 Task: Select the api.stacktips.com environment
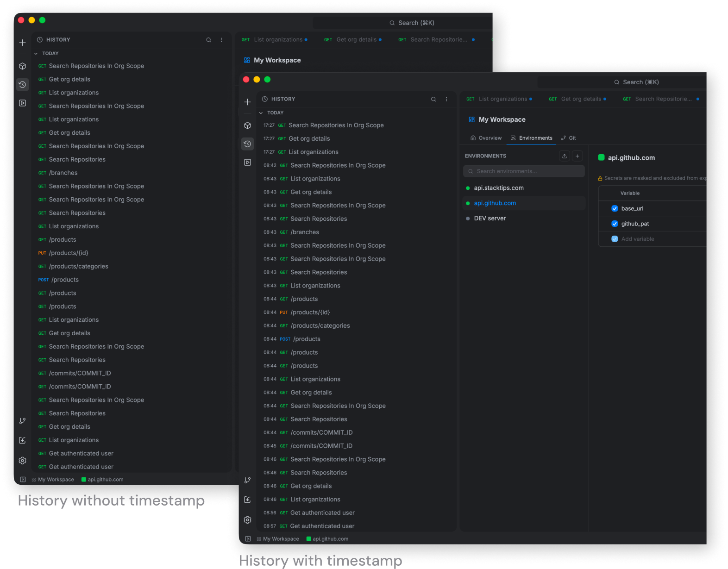(x=524, y=188)
